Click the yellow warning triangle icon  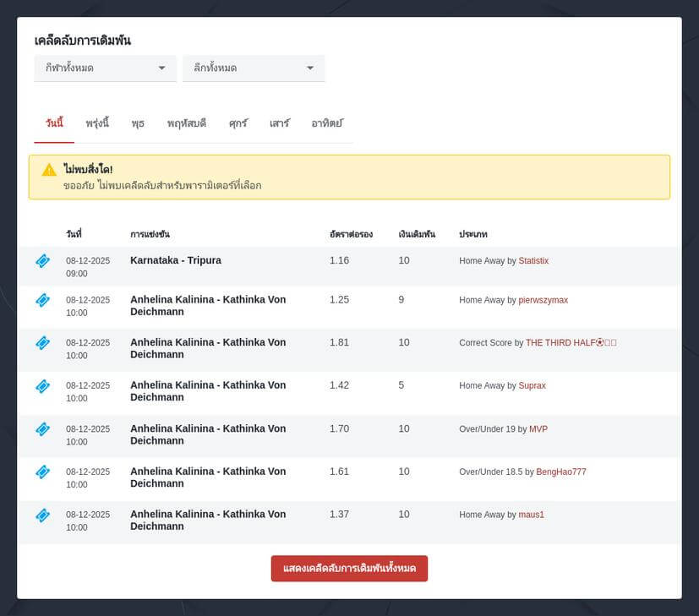pyautogui.click(x=49, y=170)
